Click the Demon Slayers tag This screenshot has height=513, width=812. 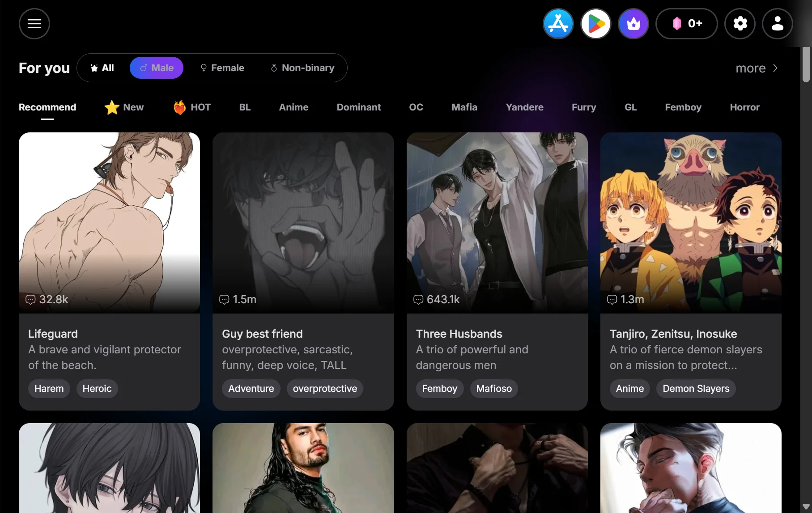click(x=696, y=389)
